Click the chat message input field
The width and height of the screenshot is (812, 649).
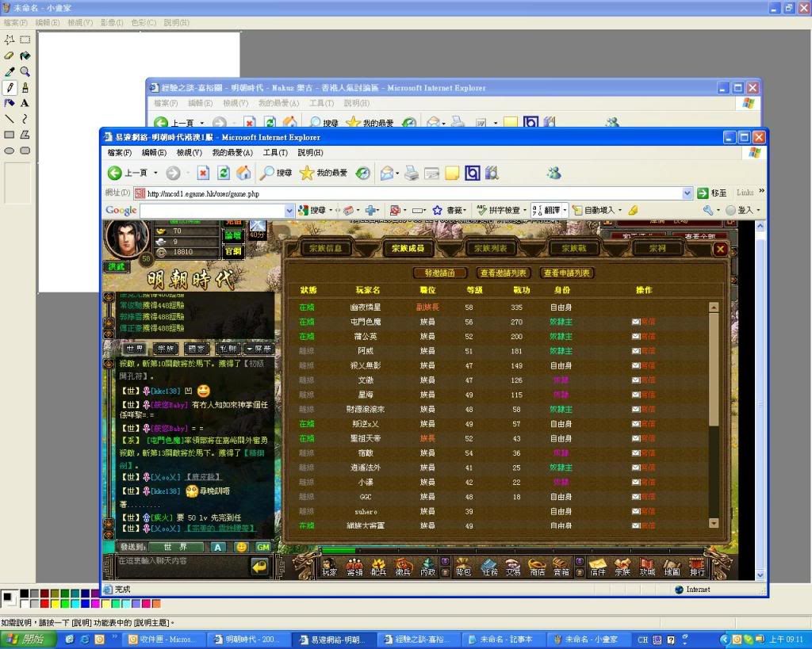coord(182,567)
